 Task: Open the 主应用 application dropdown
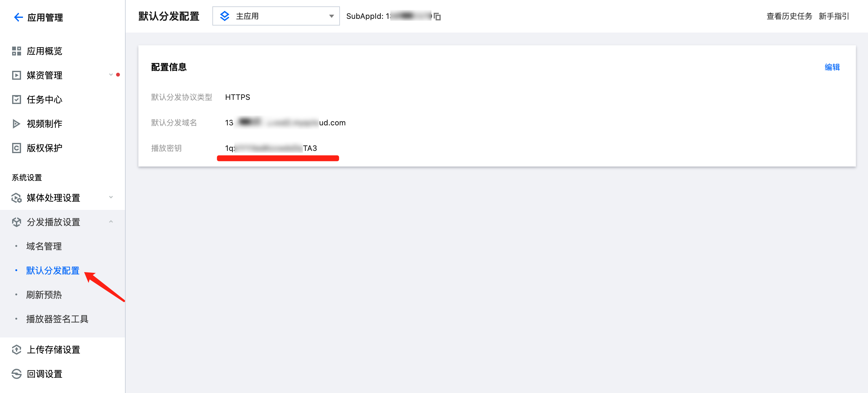click(276, 16)
